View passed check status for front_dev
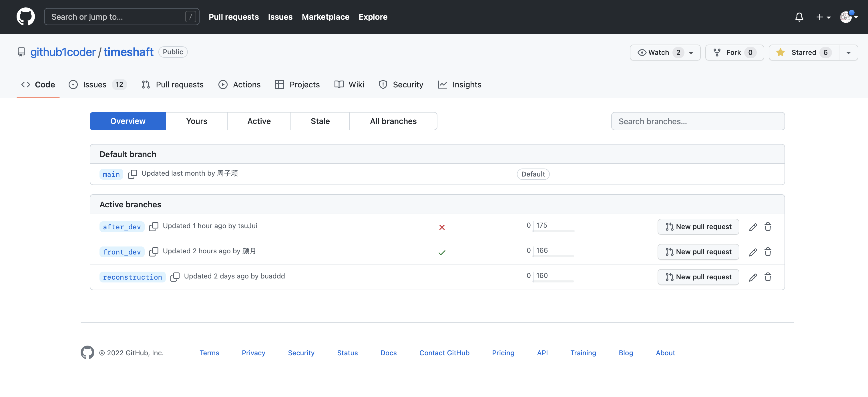This screenshot has width=868, height=397. 442,252
